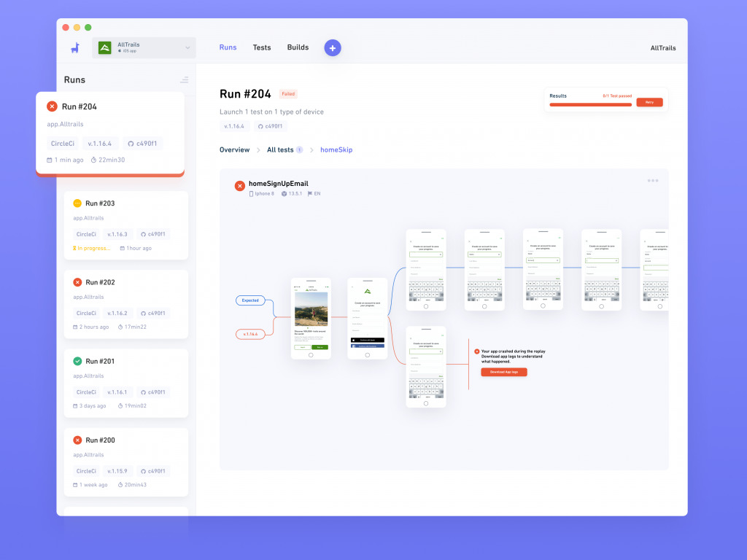
Task: Click the GitHub commit c490f1 tag under Run #204 title
Action: click(270, 126)
